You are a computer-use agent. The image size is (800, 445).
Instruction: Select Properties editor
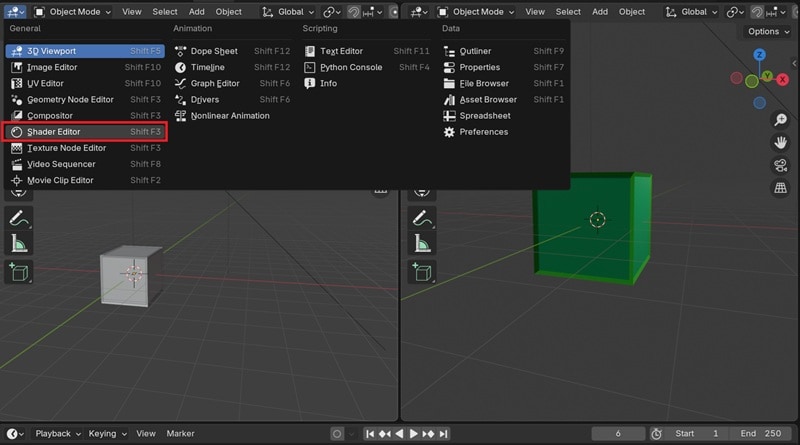[504, 67]
